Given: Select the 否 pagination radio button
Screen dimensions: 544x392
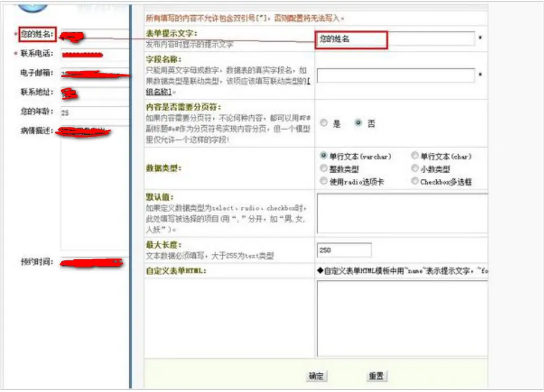Looking at the screenshot, I should coord(358,122).
